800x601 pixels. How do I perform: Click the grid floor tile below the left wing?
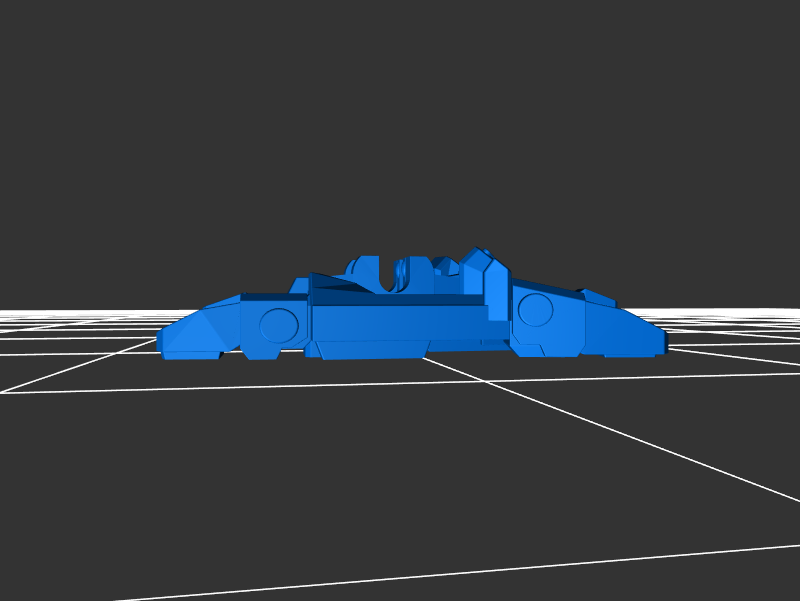200,373
